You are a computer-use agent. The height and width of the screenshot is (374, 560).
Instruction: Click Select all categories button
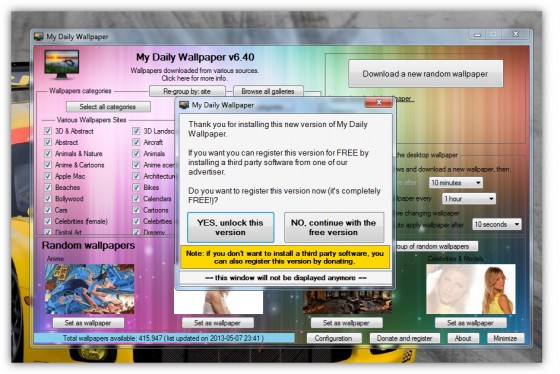point(108,107)
